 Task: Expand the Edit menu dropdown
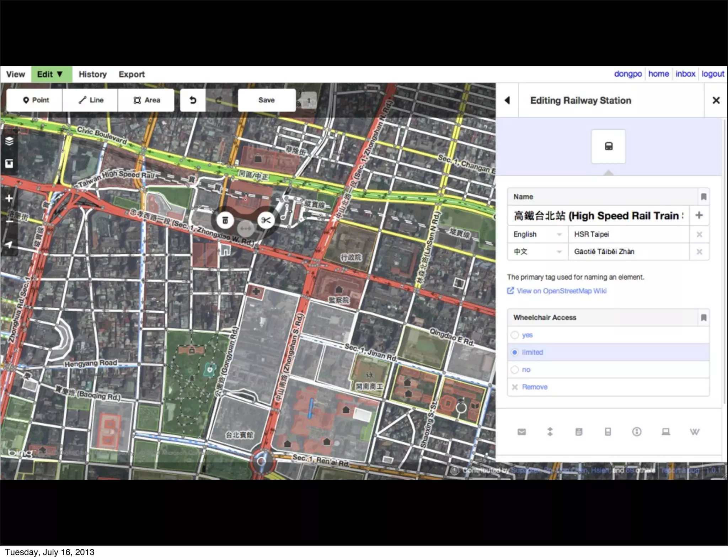(x=51, y=74)
